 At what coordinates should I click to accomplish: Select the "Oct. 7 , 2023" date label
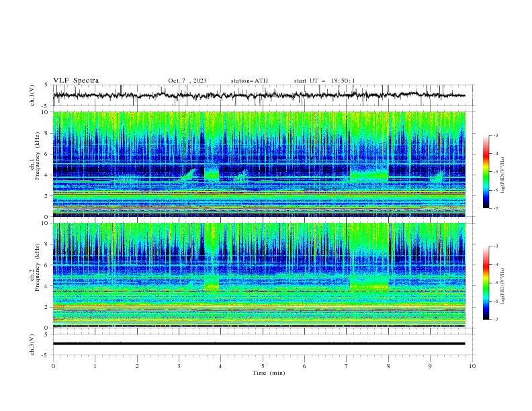pyautogui.click(x=187, y=81)
